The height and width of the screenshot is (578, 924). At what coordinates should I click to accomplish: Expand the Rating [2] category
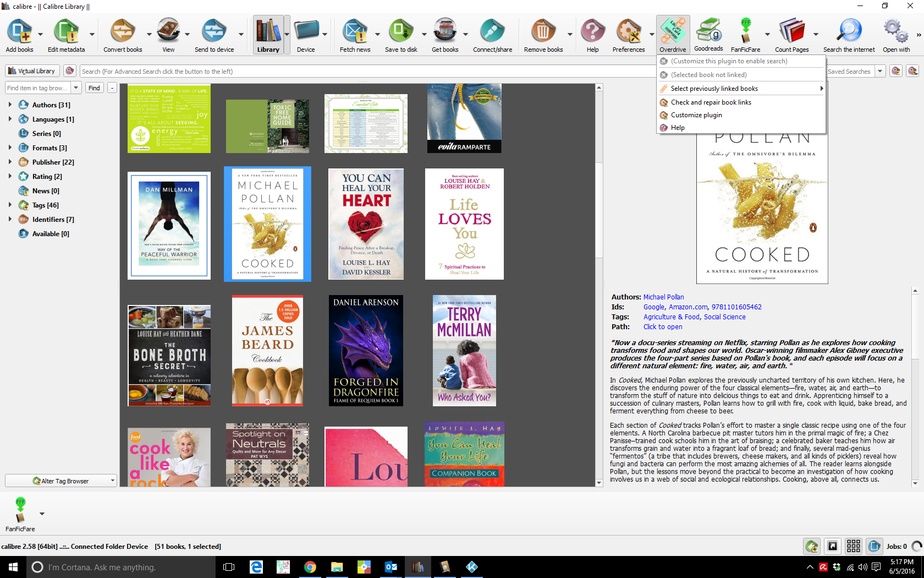coord(10,176)
